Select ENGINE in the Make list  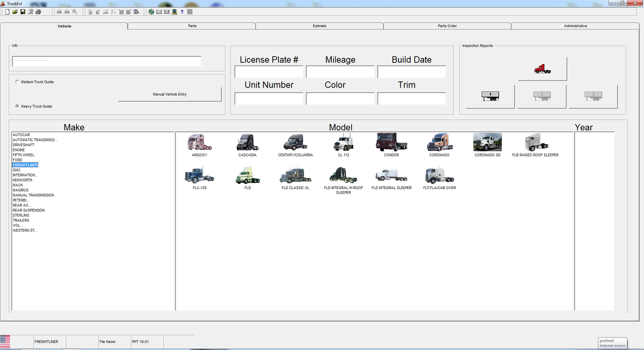point(19,150)
